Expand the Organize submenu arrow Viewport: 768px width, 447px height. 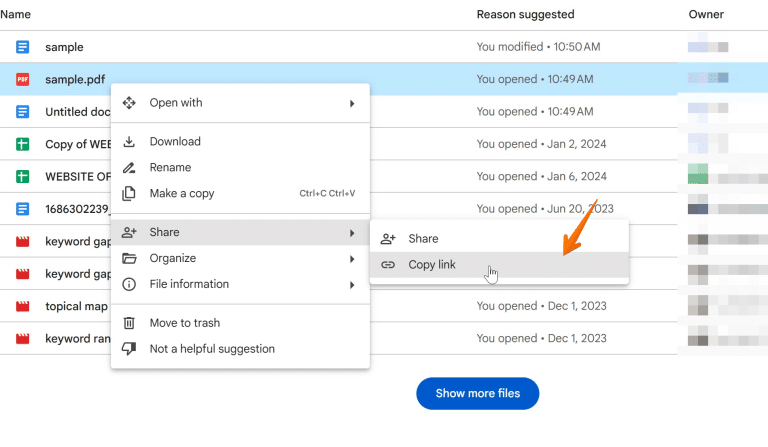pyautogui.click(x=352, y=259)
